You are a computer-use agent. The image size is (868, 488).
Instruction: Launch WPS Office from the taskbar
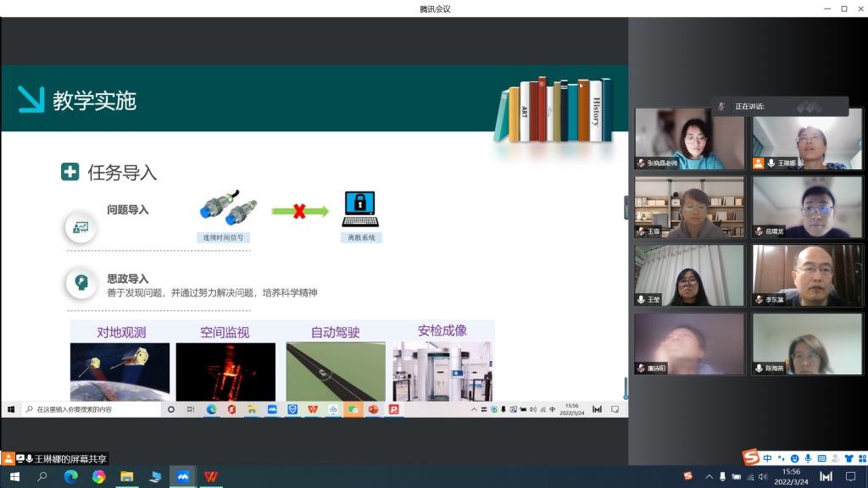pos(212,478)
